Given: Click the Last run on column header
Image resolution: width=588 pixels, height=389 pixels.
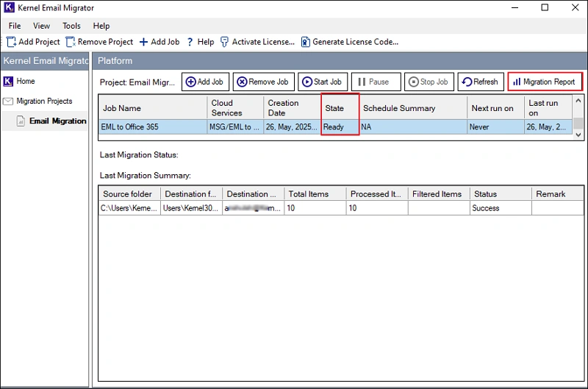Looking at the screenshot, I should click(x=548, y=108).
